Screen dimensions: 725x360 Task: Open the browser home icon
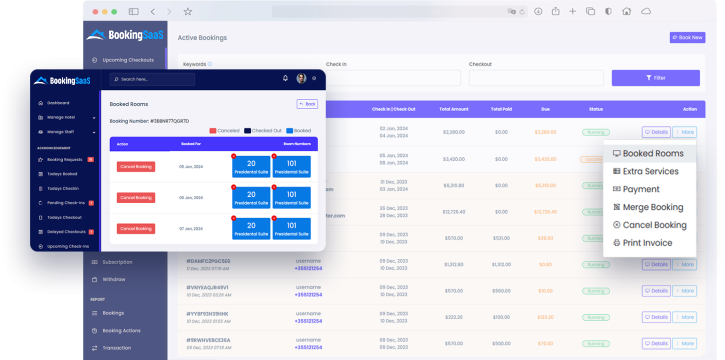click(627, 12)
